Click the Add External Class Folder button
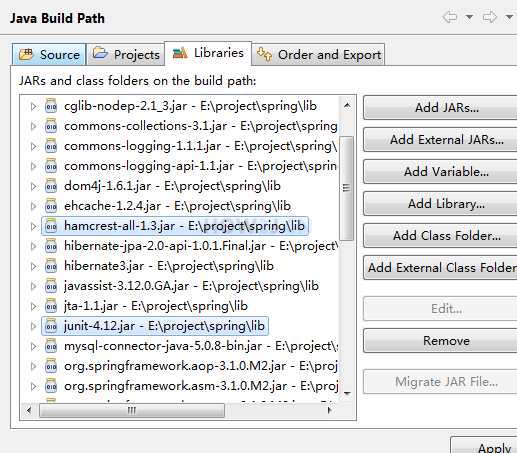Screen dimensions: 517x453 point(440,267)
